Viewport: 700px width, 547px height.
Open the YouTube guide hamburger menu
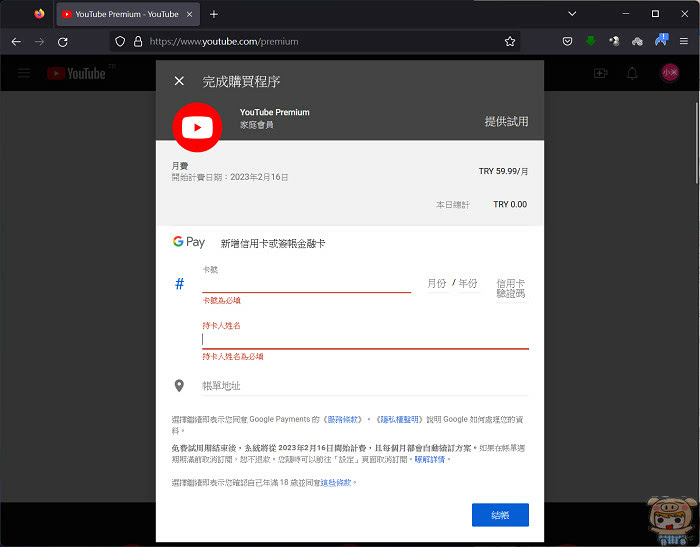click(24, 73)
